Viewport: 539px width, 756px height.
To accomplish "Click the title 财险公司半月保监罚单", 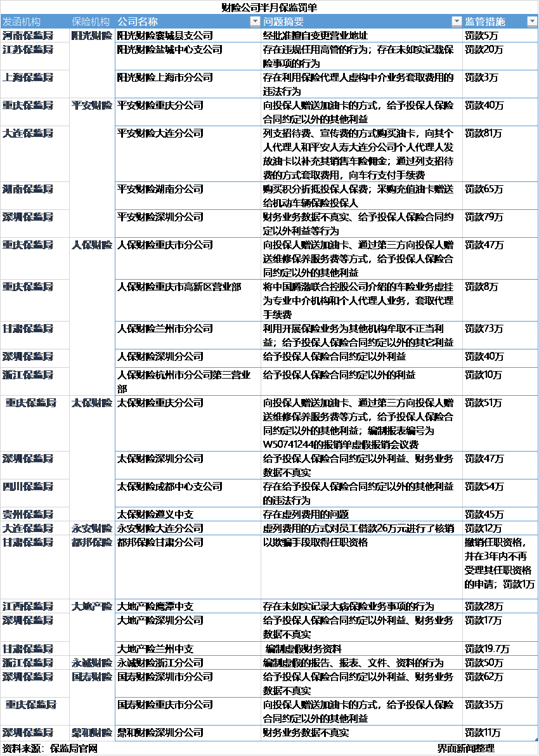I will [269, 8].
